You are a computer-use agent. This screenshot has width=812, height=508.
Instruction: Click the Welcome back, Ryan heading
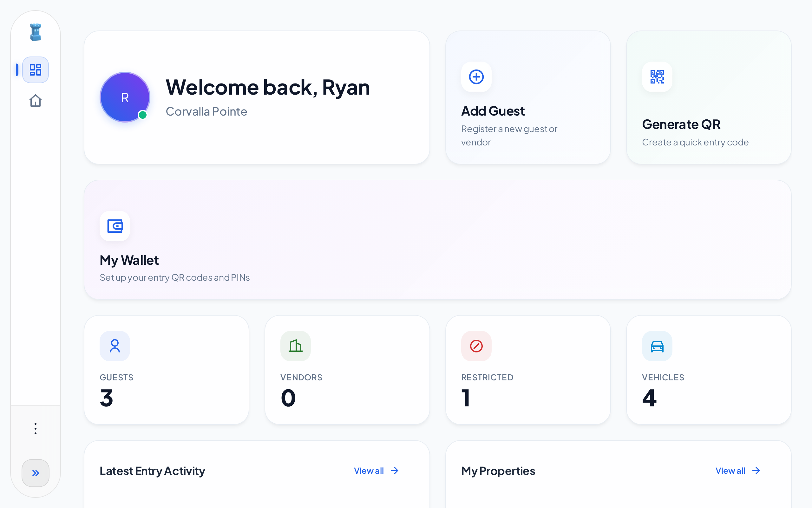pos(268,87)
